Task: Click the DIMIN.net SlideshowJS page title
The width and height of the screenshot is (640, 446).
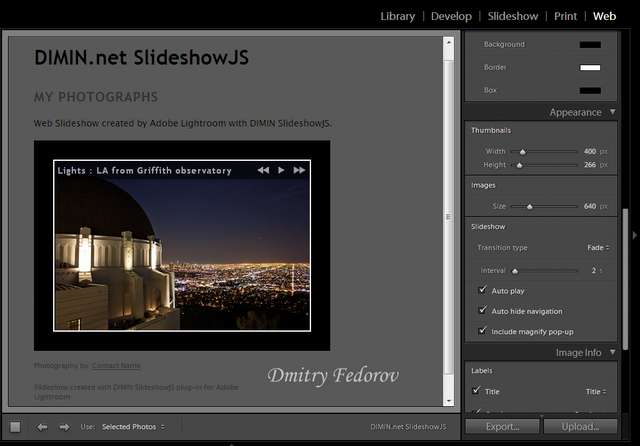Action: 141,57
